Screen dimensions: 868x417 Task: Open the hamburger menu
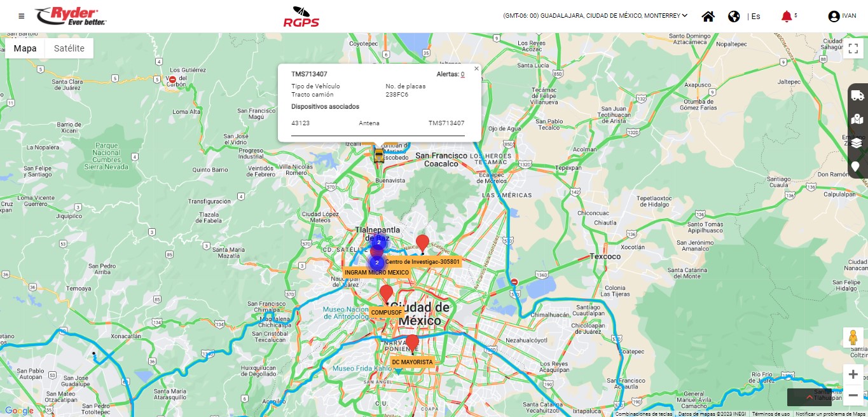click(x=22, y=16)
